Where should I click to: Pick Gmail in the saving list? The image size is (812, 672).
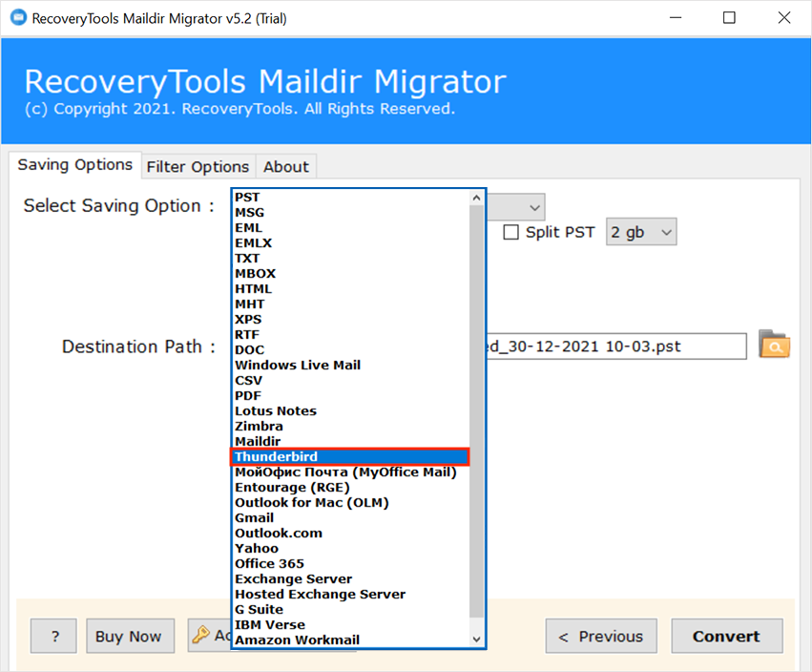tap(350, 518)
